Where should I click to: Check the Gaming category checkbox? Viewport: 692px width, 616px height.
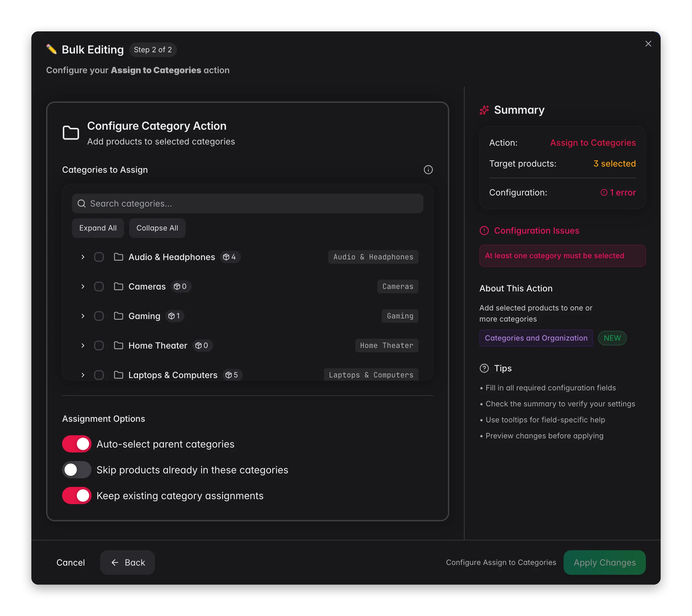[x=99, y=316]
